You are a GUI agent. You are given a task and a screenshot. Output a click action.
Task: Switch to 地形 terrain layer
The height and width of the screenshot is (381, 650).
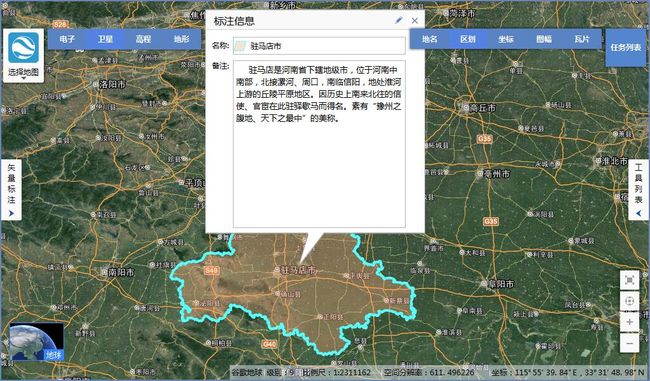tap(181, 39)
